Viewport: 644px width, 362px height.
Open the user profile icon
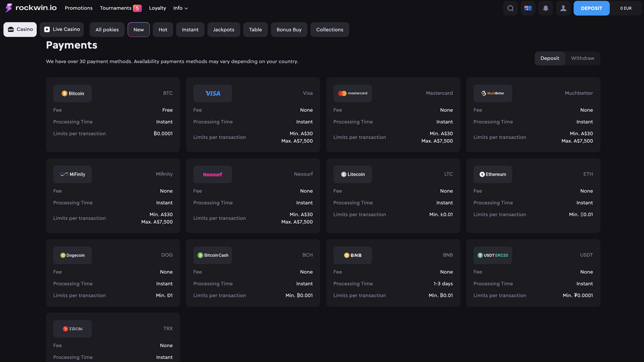click(563, 8)
